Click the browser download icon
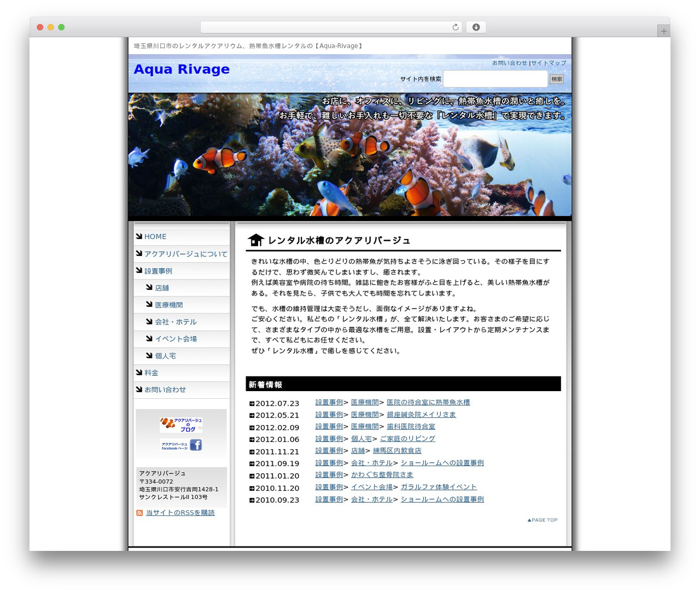 click(476, 27)
